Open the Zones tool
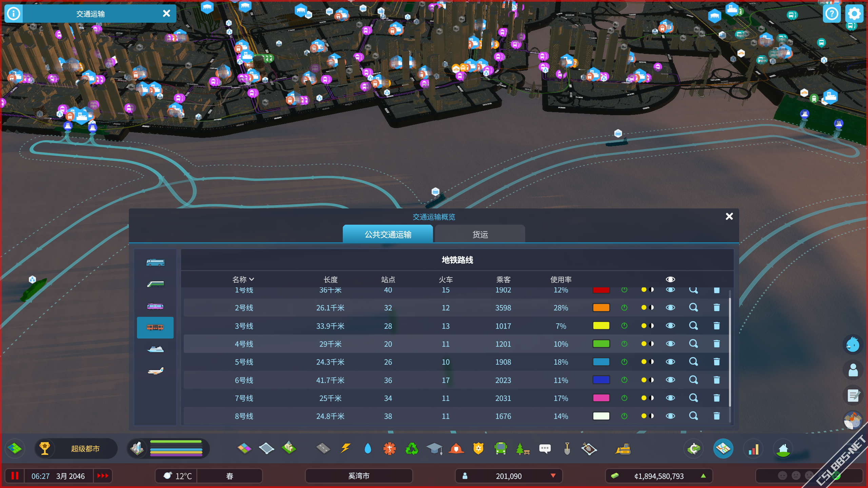 (x=244, y=449)
